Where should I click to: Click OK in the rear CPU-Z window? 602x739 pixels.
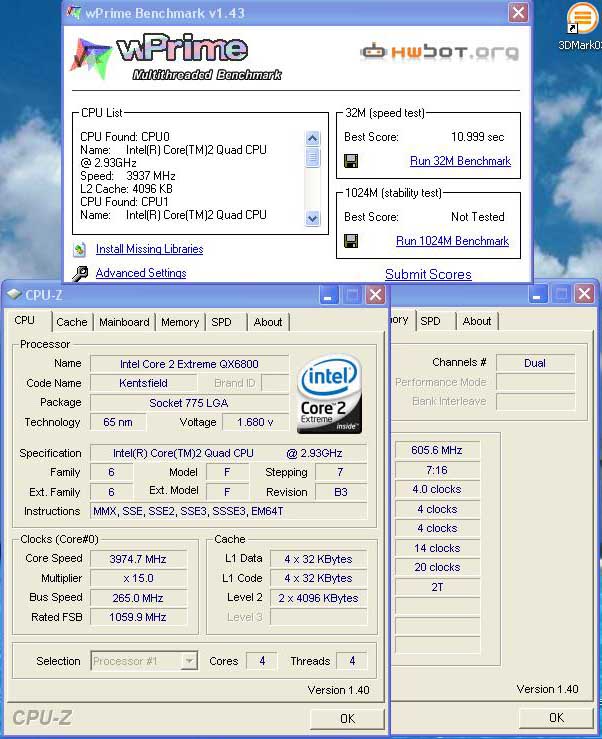(556, 718)
